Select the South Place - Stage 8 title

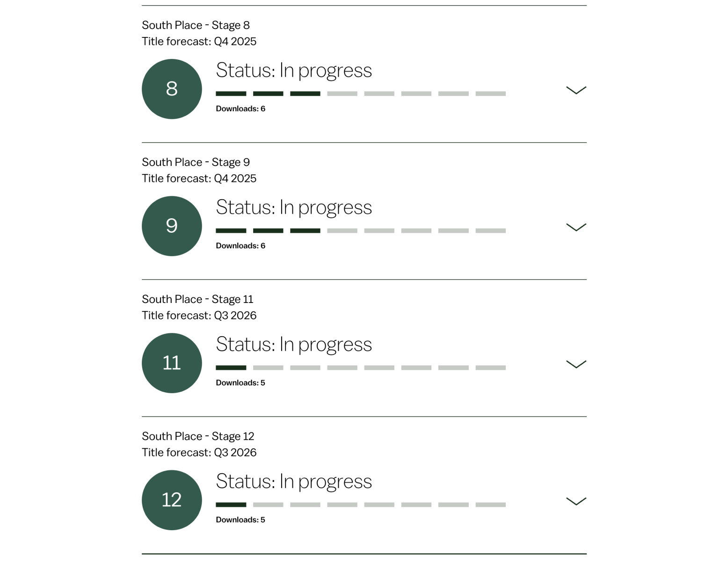pos(196,25)
